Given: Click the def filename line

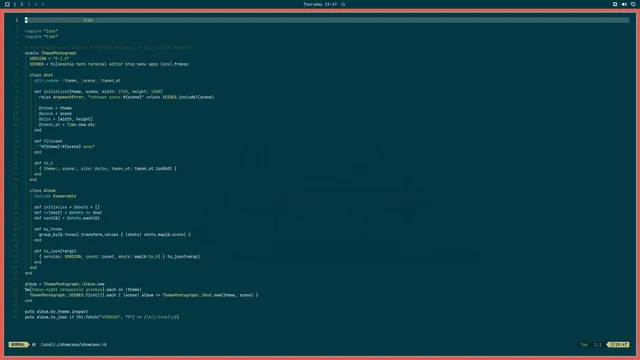Looking at the screenshot, I should tap(48, 141).
